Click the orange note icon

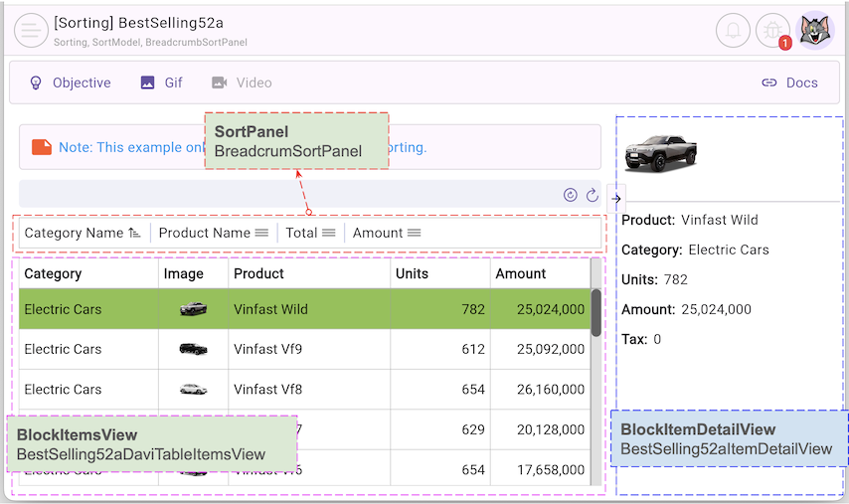(42, 147)
